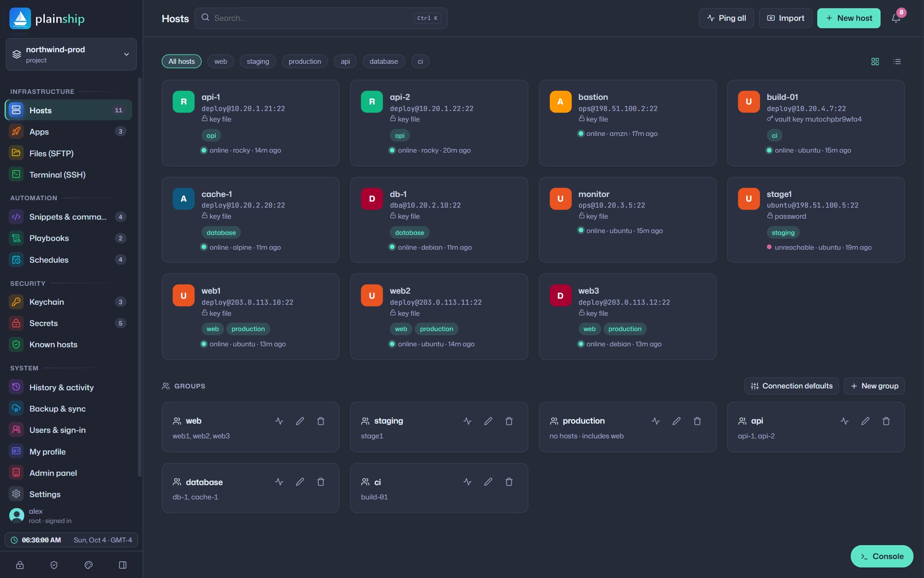Open Secrets section
The height and width of the screenshot is (578, 924).
pos(68,323)
